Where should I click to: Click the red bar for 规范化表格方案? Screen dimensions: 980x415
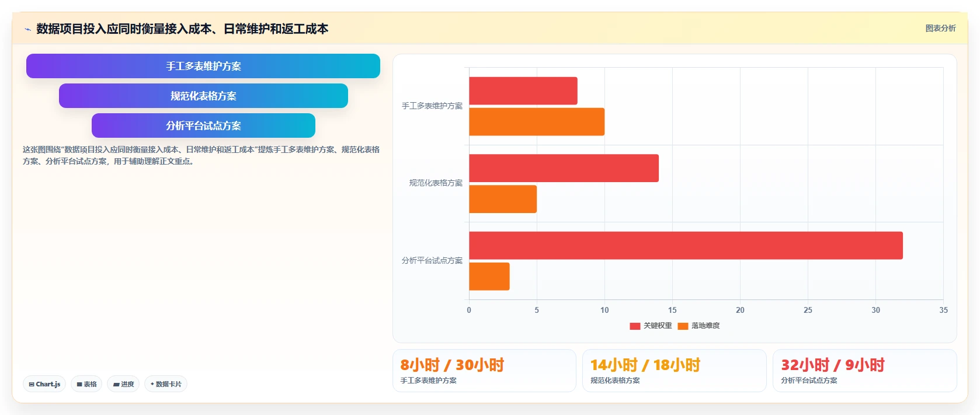[564, 168]
